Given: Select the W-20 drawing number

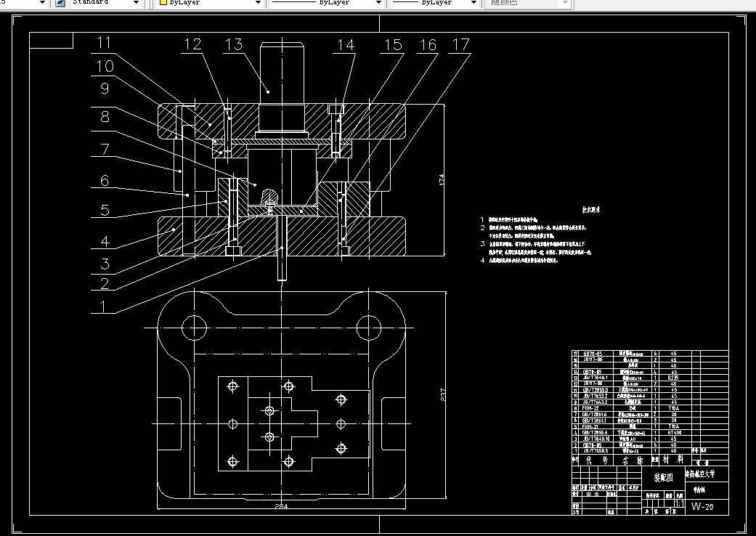Looking at the screenshot, I should click(x=702, y=506).
